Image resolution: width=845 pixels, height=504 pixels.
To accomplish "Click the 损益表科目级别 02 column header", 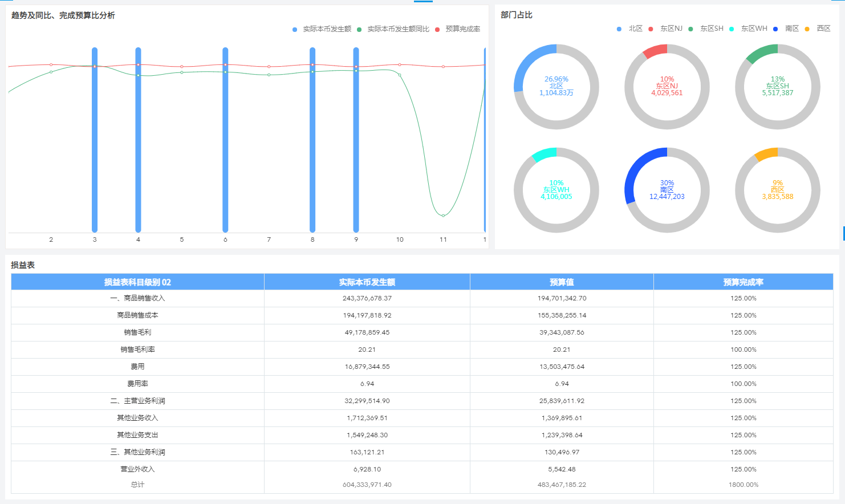I will 137,282.
